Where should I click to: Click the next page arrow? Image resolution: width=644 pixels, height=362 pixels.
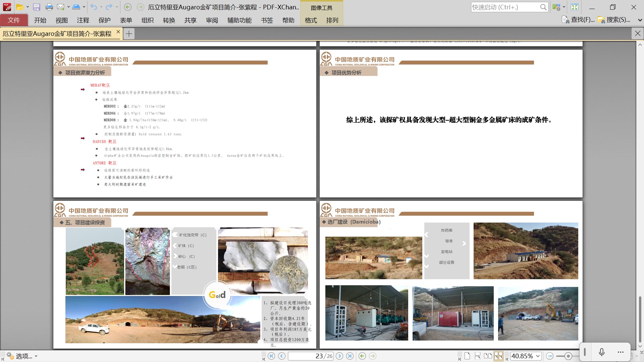click(339, 356)
